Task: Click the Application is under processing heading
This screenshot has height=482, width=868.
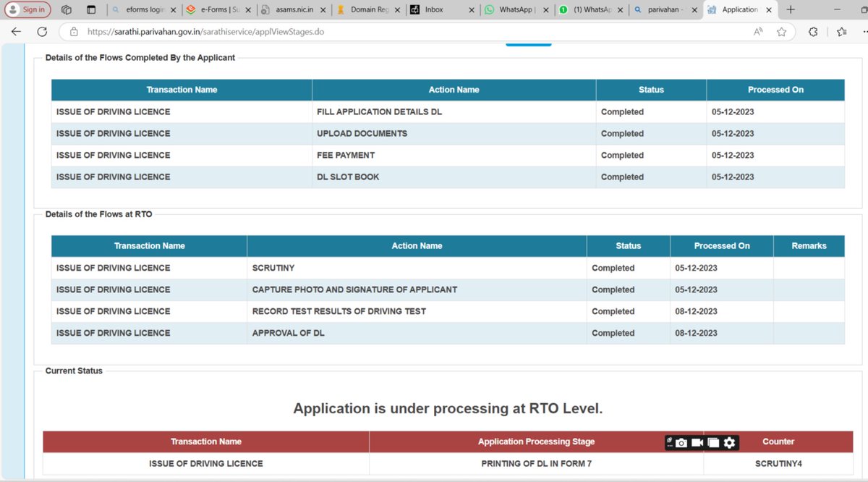Action: [448, 409]
